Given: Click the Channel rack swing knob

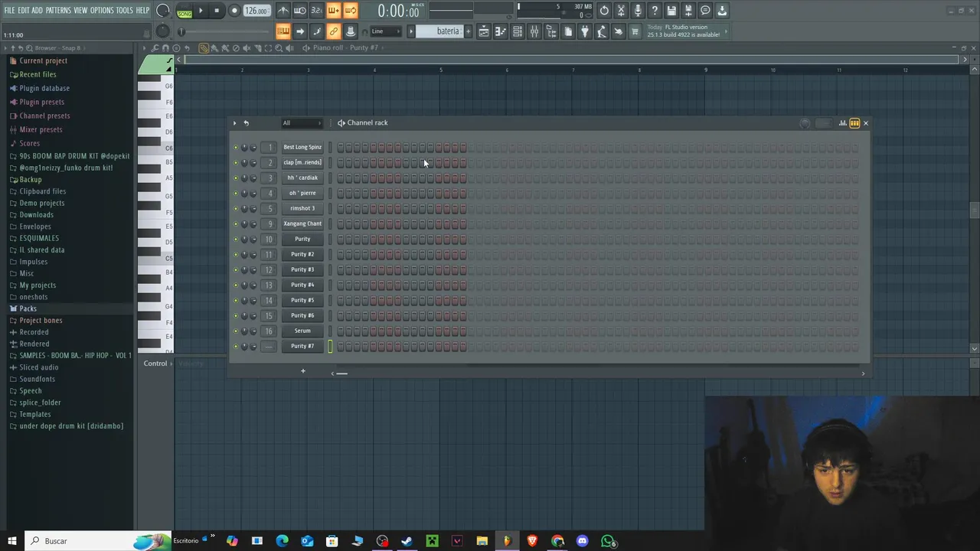Looking at the screenshot, I should point(805,123).
